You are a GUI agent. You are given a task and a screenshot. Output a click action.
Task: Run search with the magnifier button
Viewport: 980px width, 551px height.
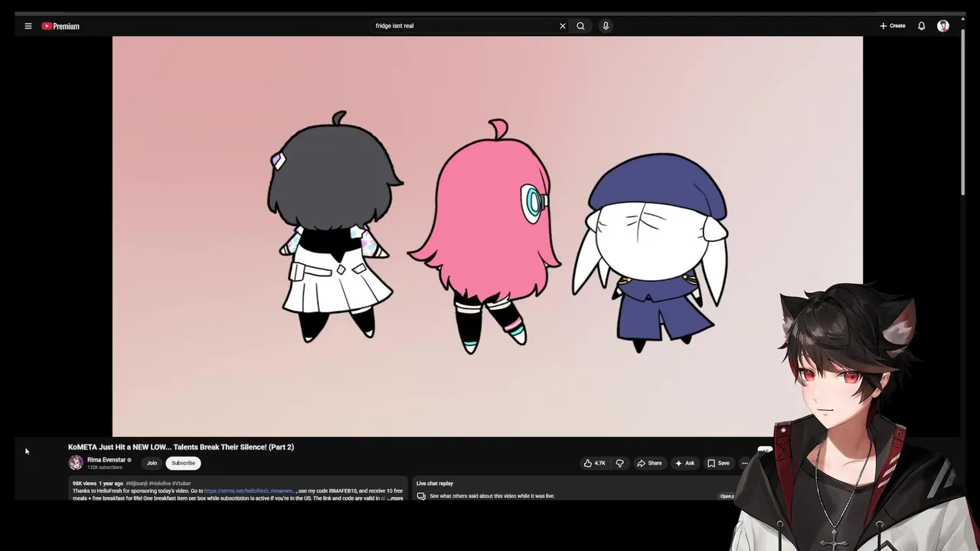[x=581, y=26]
